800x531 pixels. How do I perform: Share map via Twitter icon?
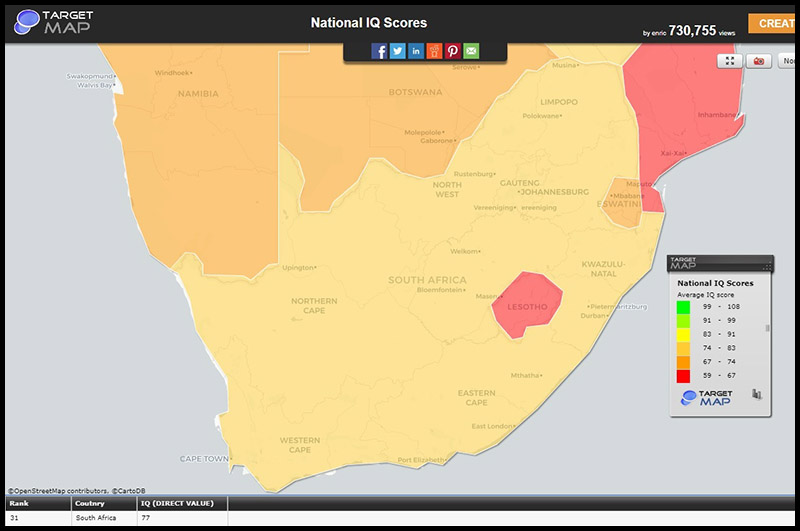pyautogui.click(x=398, y=51)
